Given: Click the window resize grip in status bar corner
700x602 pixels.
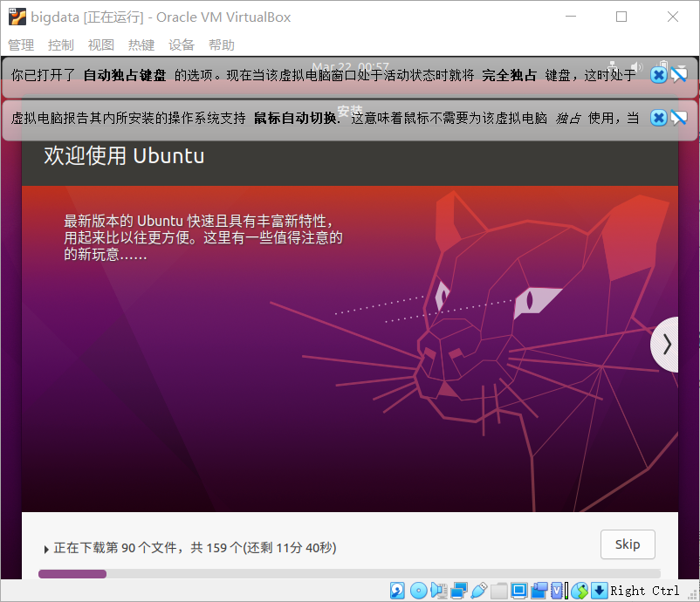Looking at the screenshot, I should tap(692, 594).
